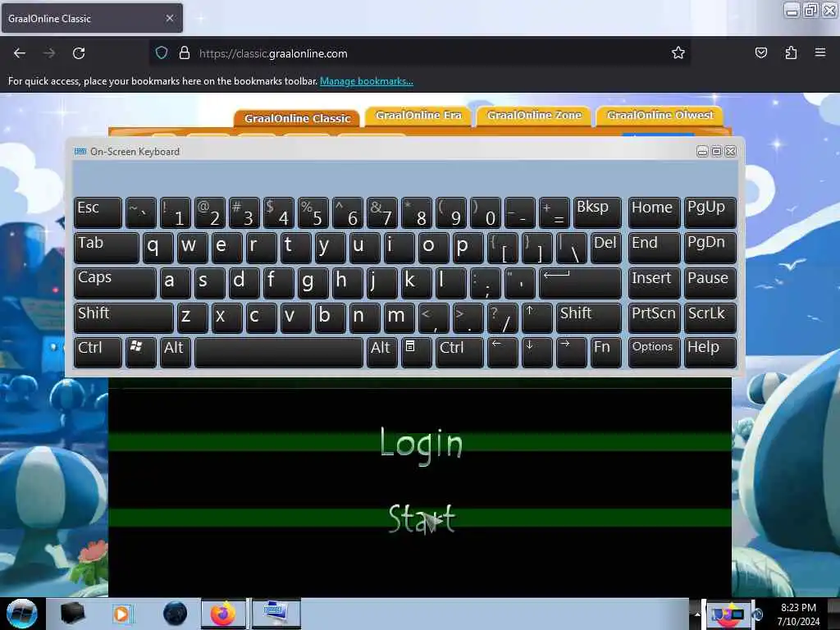The height and width of the screenshot is (630, 840).
Task: Tap the g letter key
Action: pos(313,283)
